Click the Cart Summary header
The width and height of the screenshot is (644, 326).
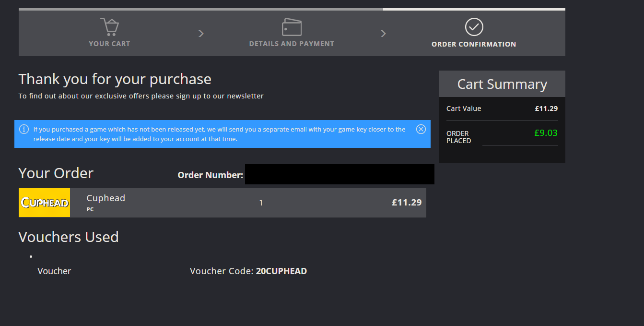502,84
